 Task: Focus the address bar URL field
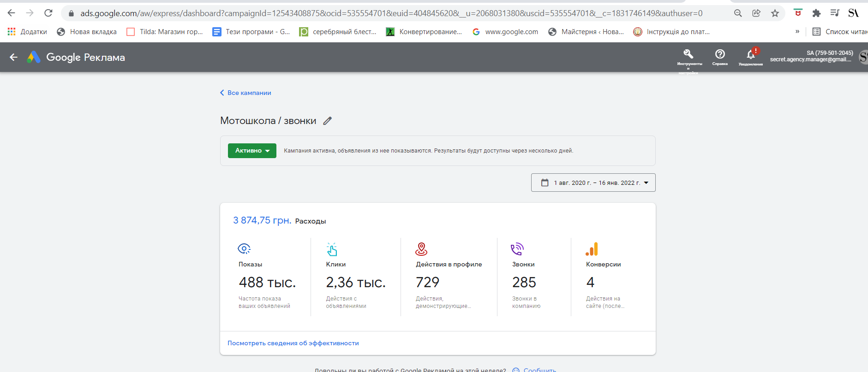391,13
